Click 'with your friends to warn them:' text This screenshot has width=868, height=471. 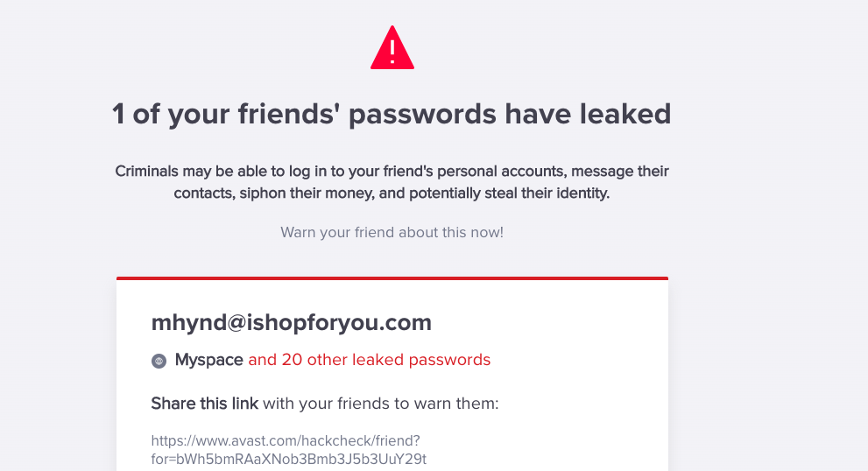(x=381, y=404)
